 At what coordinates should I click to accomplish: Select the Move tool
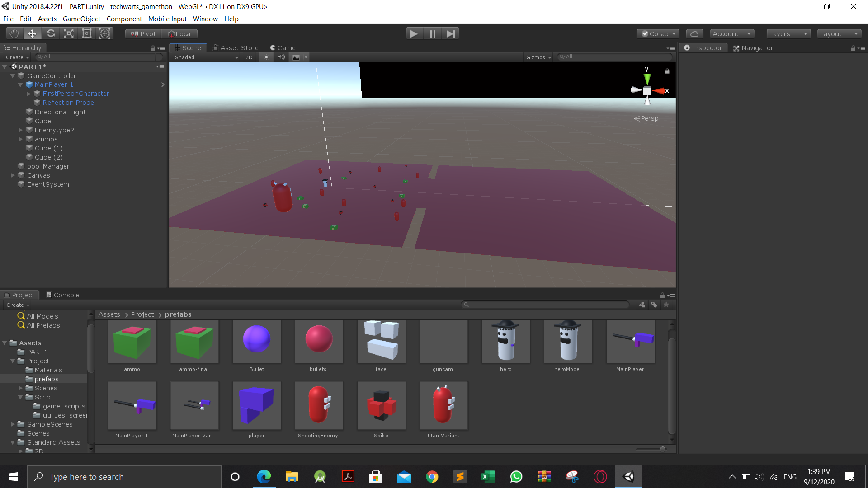(32, 33)
